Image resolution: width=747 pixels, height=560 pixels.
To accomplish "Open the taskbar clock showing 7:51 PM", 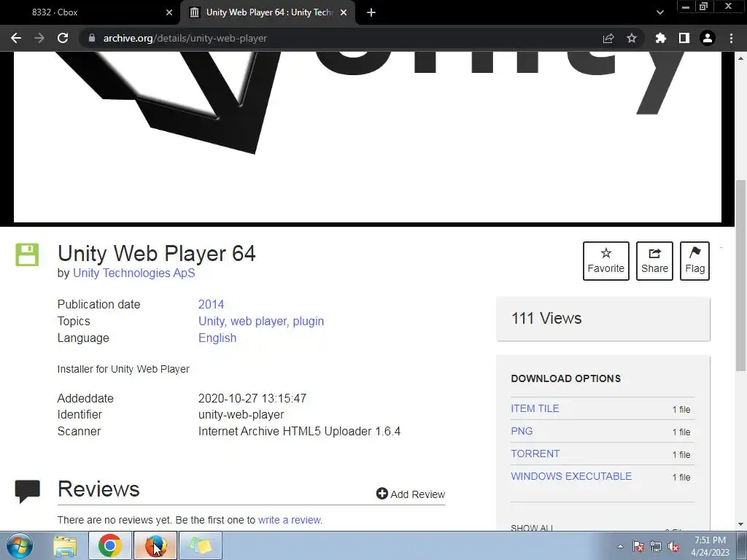I will [x=710, y=546].
